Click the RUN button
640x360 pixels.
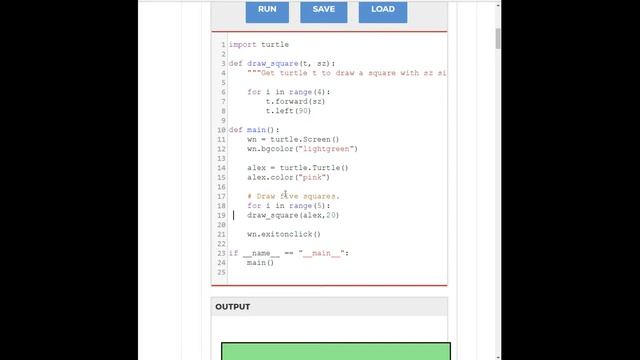coord(267,11)
